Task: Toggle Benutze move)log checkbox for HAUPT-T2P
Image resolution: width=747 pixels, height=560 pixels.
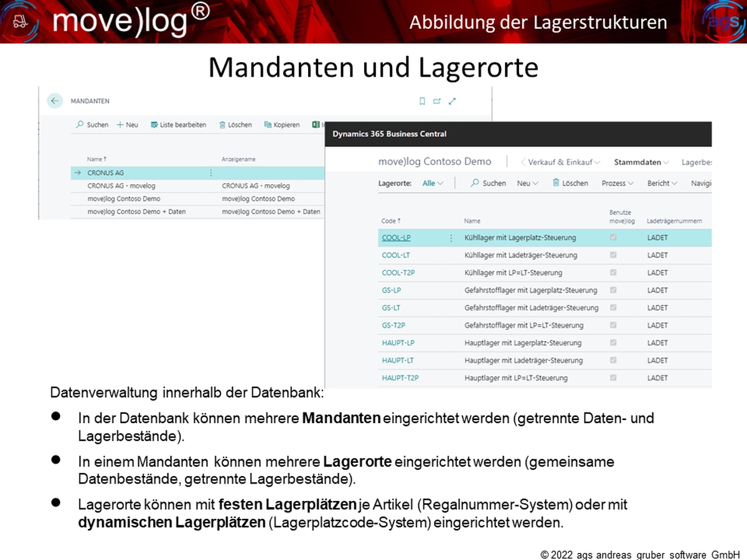Action: pyautogui.click(x=613, y=378)
